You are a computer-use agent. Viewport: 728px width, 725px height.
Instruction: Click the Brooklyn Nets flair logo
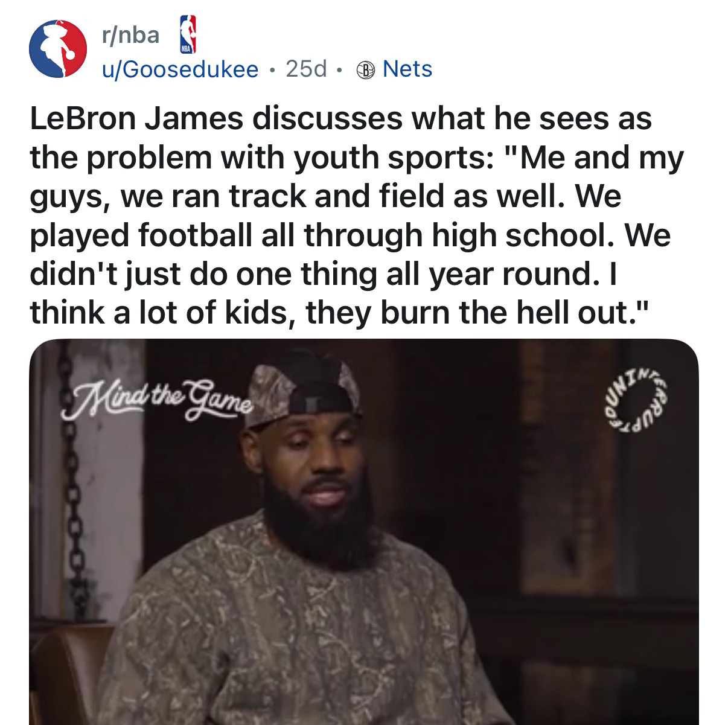click(366, 70)
